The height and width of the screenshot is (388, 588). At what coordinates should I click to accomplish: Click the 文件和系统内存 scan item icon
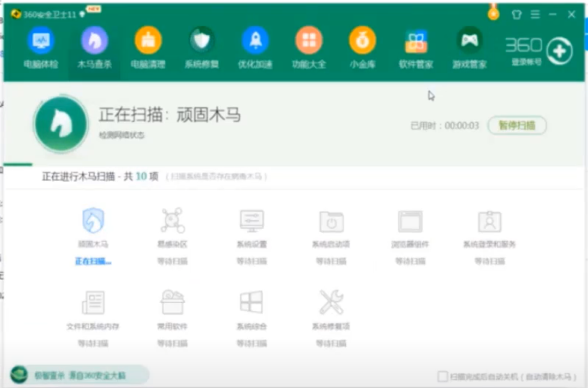coord(93,302)
